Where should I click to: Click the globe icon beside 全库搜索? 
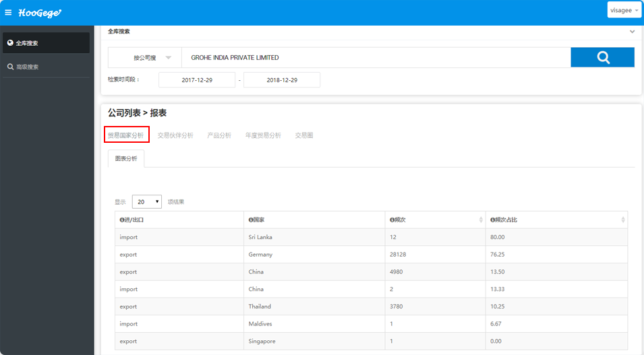coord(10,42)
